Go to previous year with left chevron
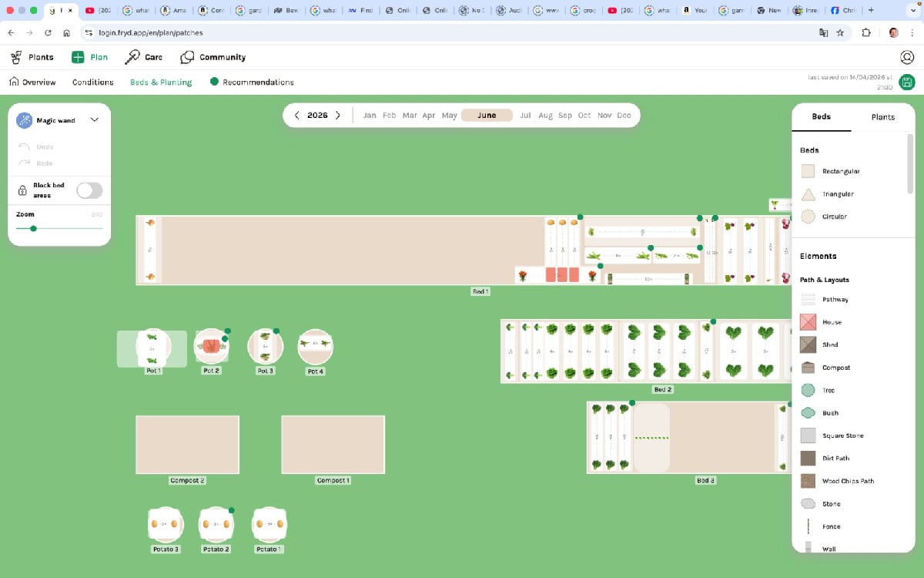924x578 pixels. tap(297, 116)
